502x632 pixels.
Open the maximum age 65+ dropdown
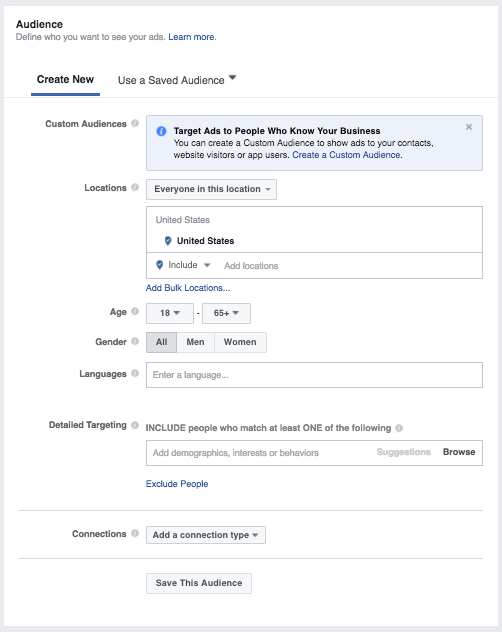coord(226,313)
